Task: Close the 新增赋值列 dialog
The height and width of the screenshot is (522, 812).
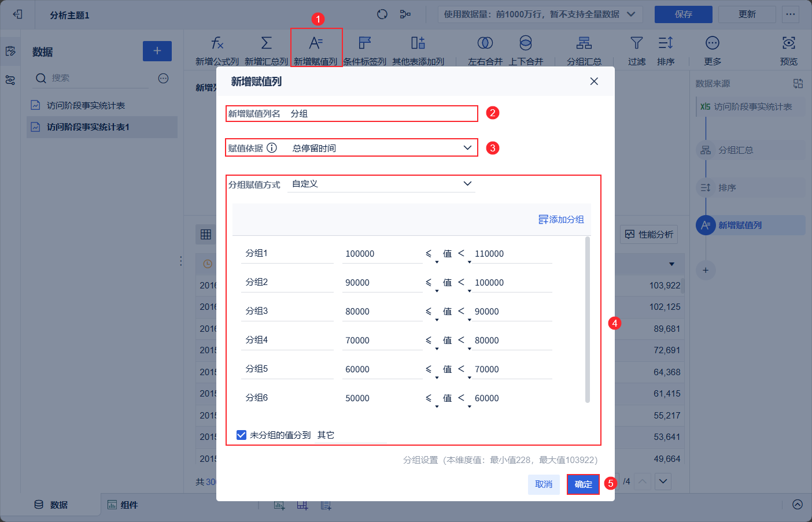Action: click(x=594, y=82)
